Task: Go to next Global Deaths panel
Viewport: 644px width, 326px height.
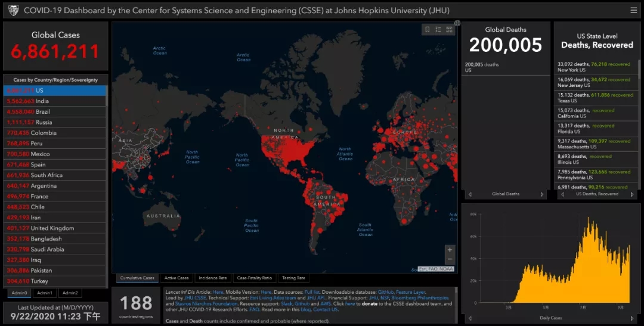Action: tap(542, 194)
